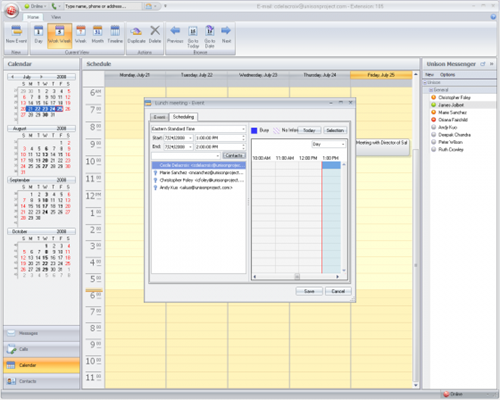This screenshot has height=400, width=500.
Task: Click the scheduling grid horizontal scrollbar thumb
Action: point(297,277)
